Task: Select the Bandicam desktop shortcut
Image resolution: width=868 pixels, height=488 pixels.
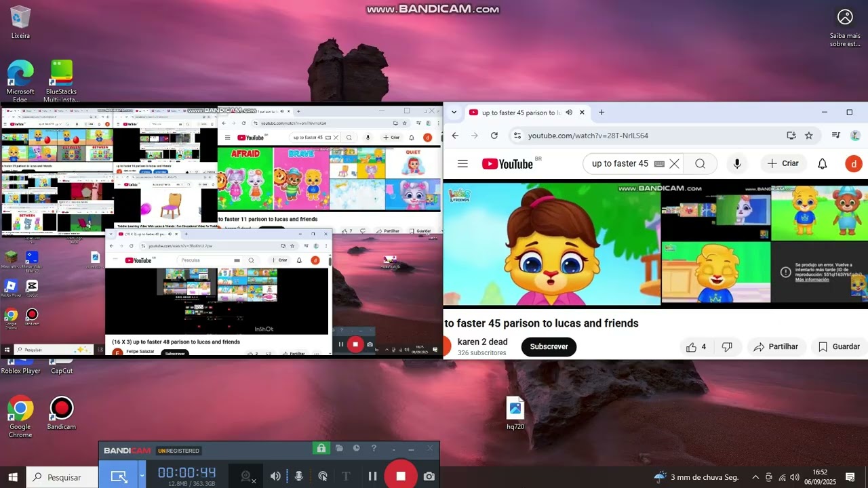Action: 62,413
